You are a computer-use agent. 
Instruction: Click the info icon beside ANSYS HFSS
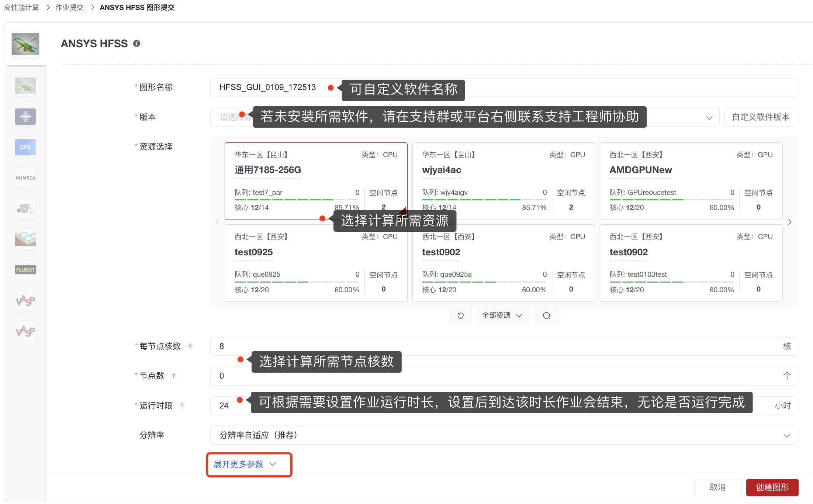(136, 44)
